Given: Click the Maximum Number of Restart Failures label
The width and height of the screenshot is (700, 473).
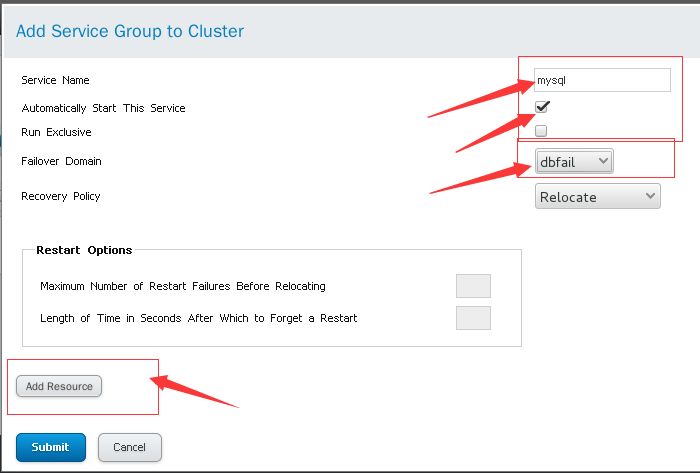Looking at the screenshot, I should pyautogui.click(x=183, y=286).
